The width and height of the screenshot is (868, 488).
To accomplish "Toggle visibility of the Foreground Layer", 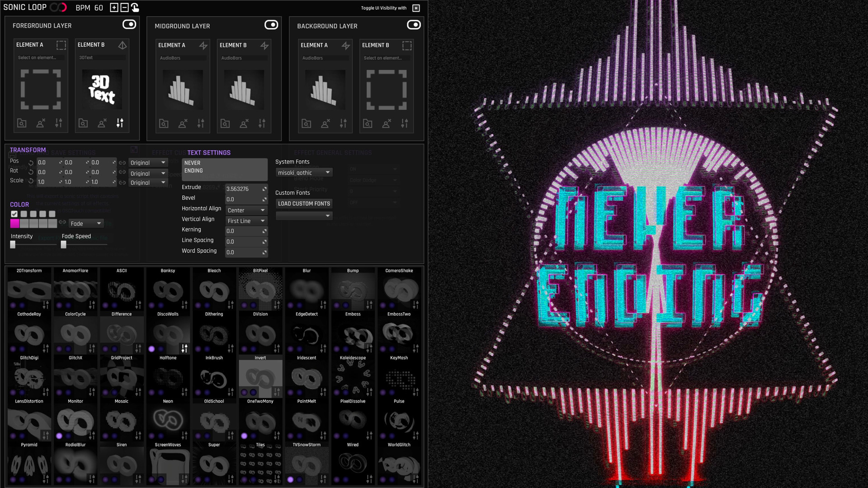I will pyautogui.click(x=129, y=24).
